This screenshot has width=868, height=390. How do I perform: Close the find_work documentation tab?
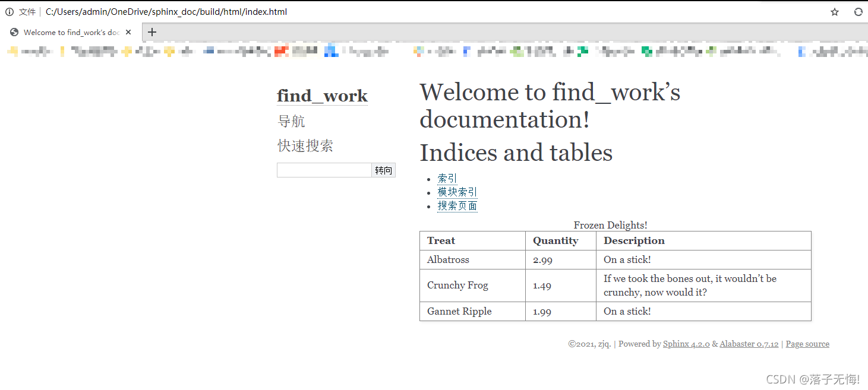pos(129,32)
